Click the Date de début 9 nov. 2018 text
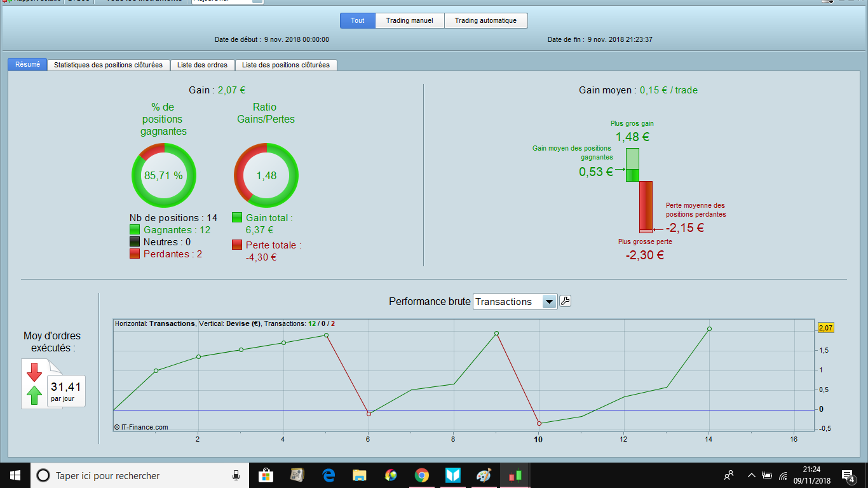This screenshot has width=868, height=488. coord(272,39)
